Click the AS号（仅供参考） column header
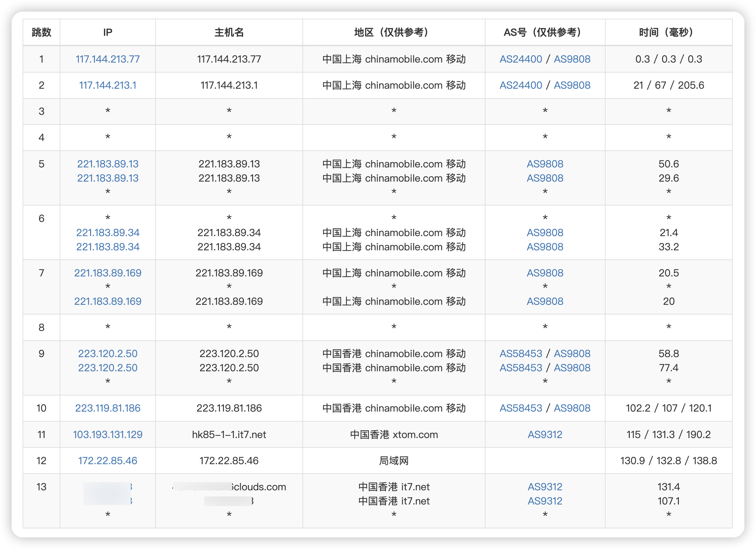 [545, 32]
